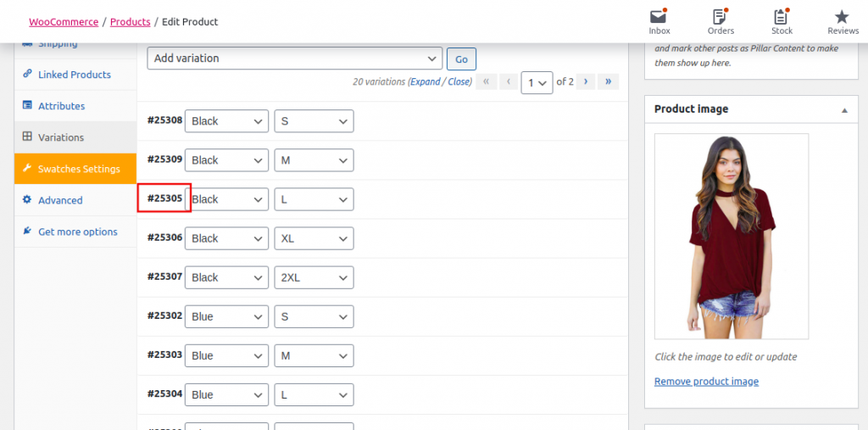Viewport: 868px width, 430px height.
Task: Open size dropdown for variation #25304
Action: pyautogui.click(x=314, y=395)
